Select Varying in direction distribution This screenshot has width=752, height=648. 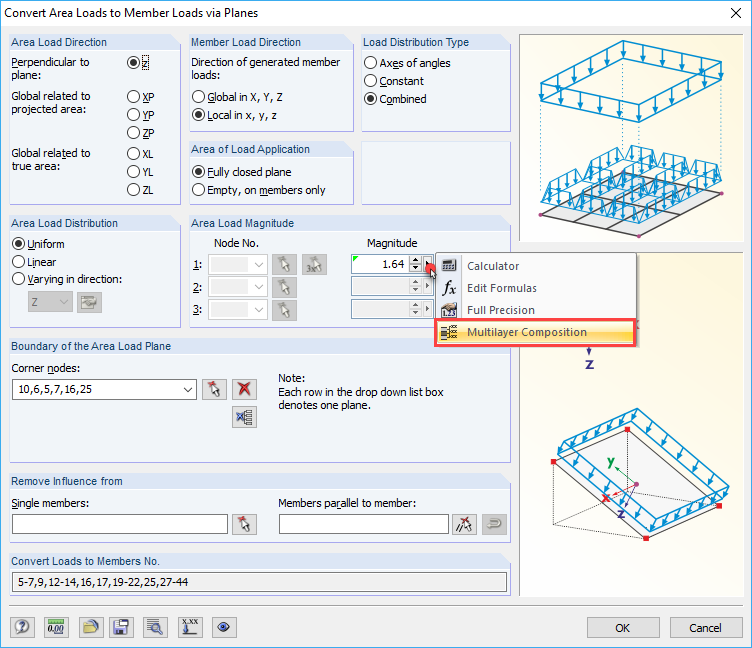click(x=18, y=279)
